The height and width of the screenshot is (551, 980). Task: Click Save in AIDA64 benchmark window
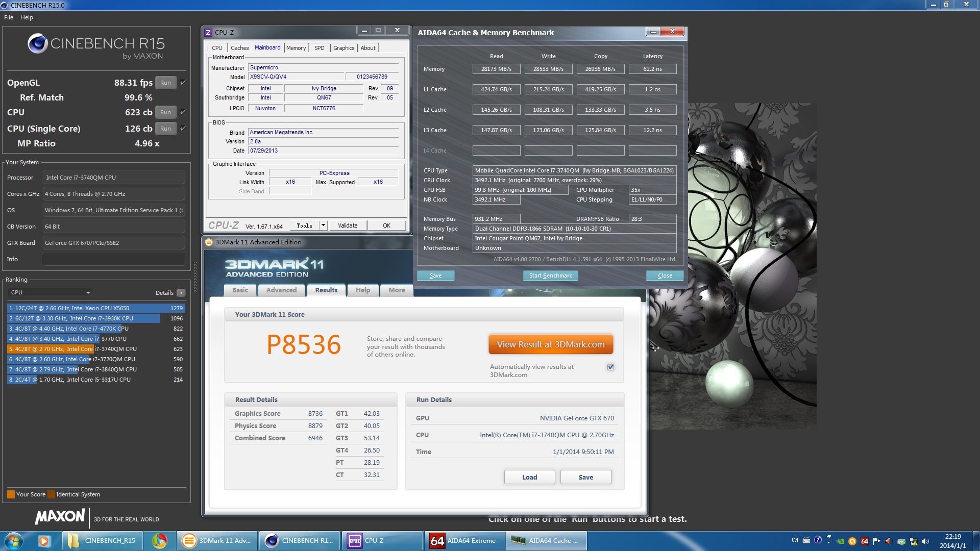click(435, 275)
